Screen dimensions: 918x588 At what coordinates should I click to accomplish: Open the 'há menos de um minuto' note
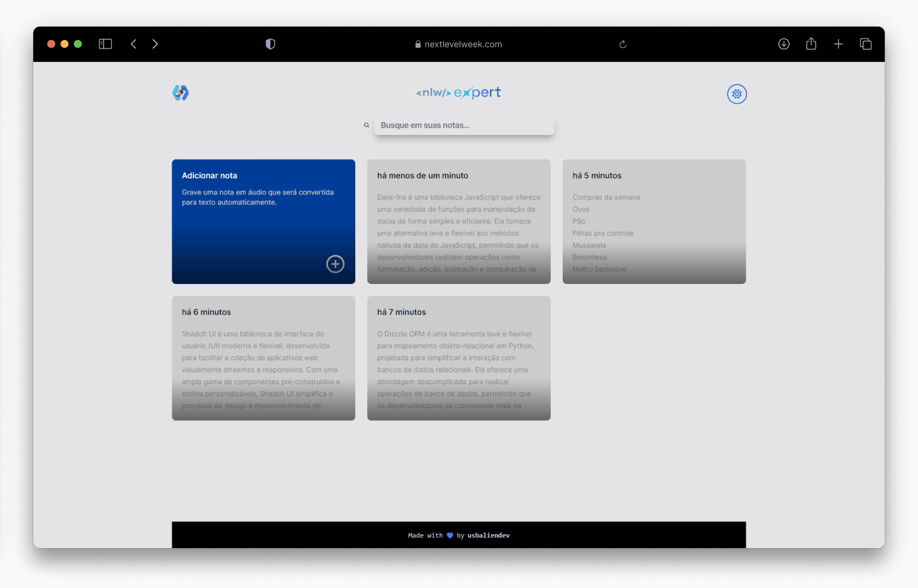pos(459,221)
